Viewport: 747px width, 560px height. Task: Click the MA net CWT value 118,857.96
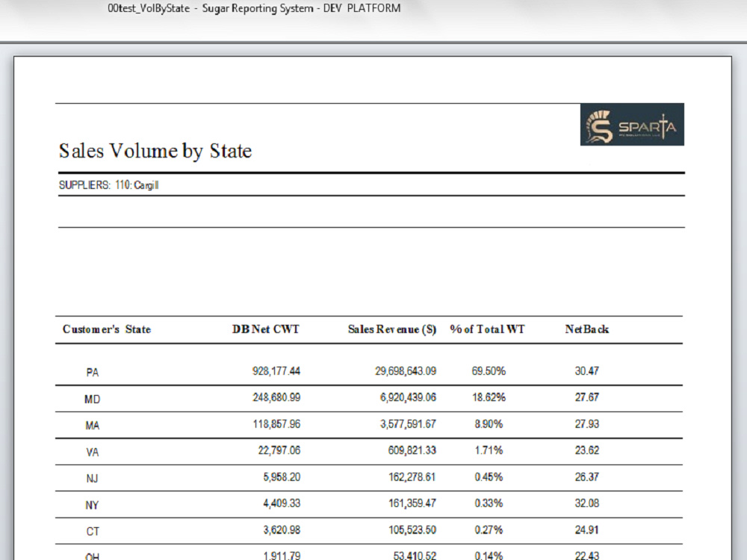pyautogui.click(x=276, y=424)
